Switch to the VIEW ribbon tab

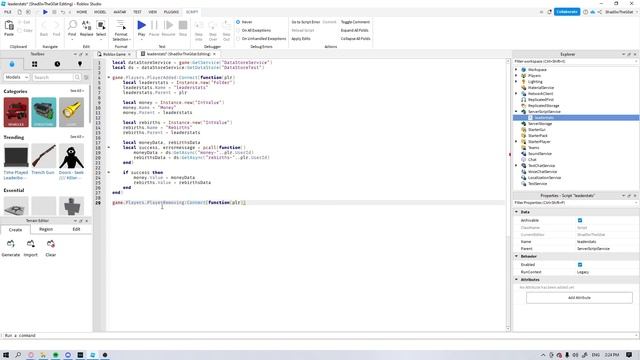click(x=153, y=12)
